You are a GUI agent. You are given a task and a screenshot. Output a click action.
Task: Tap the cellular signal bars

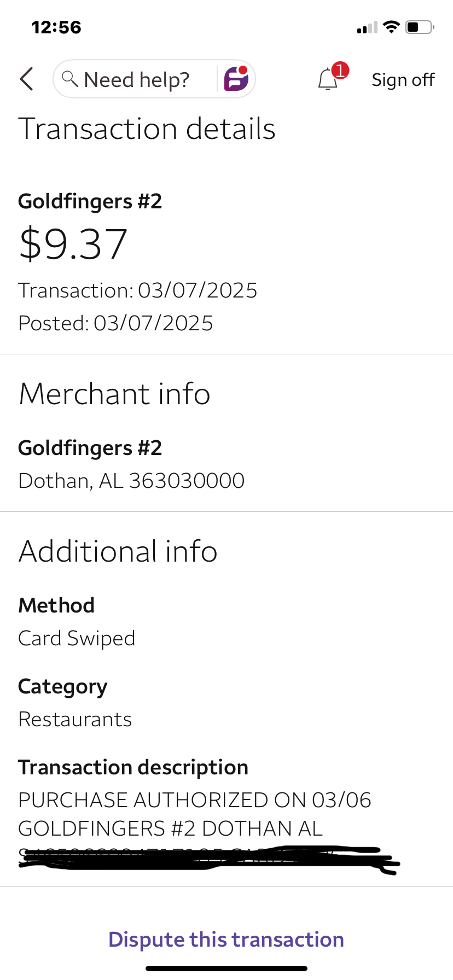[367, 27]
